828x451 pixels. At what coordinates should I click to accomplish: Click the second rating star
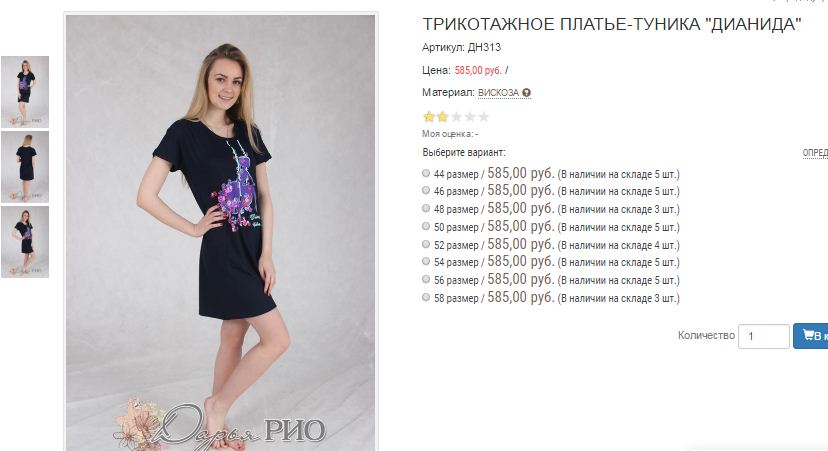point(443,117)
